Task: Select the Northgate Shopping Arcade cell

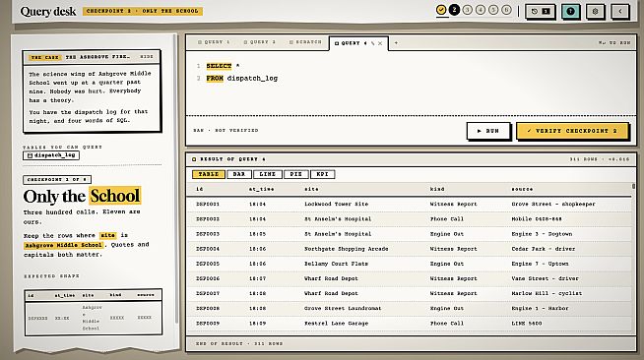Action: pos(347,249)
